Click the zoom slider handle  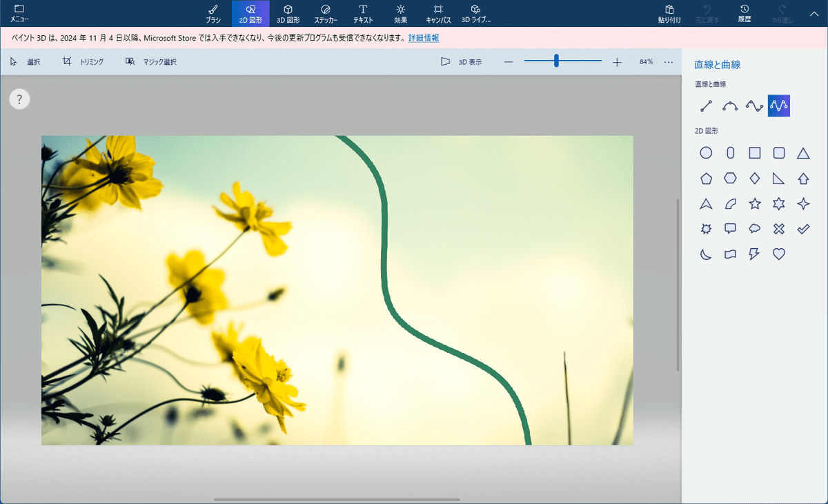pos(556,61)
